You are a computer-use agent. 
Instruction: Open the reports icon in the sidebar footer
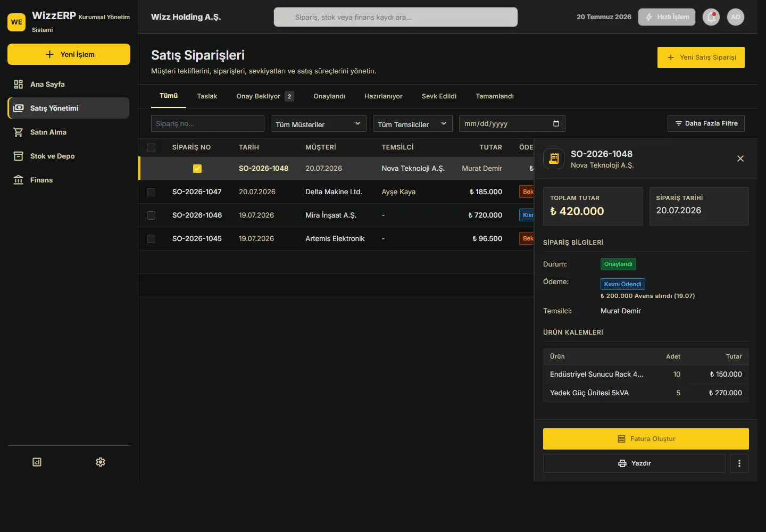(37, 462)
